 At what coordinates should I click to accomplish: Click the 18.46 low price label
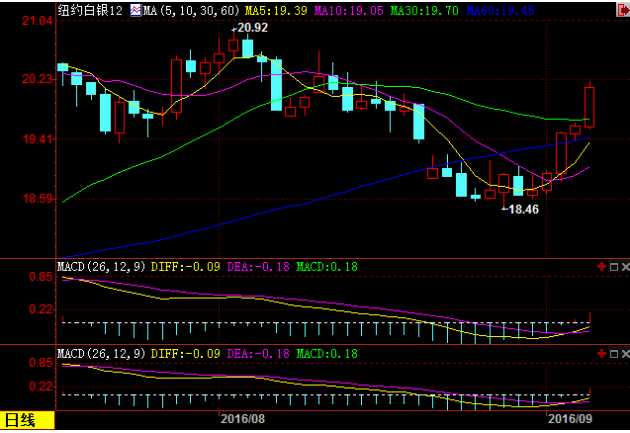(x=523, y=209)
